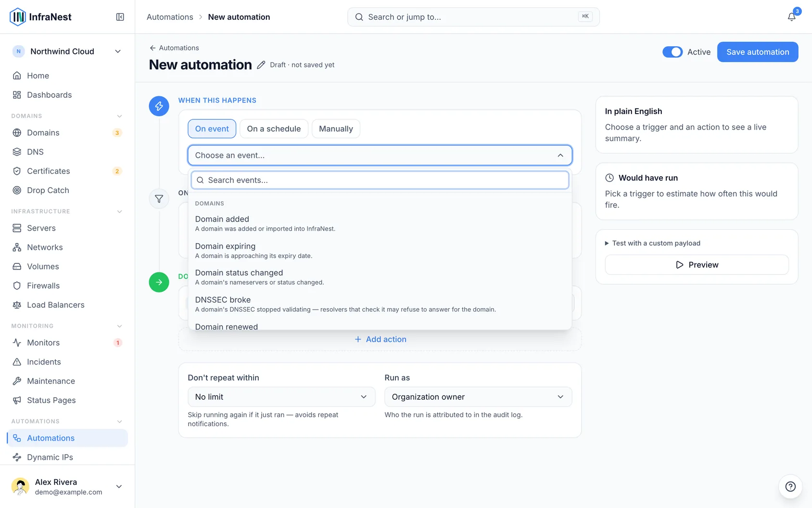Open notifications bell
The height and width of the screenshot is (508, 812).
point(791,17)
